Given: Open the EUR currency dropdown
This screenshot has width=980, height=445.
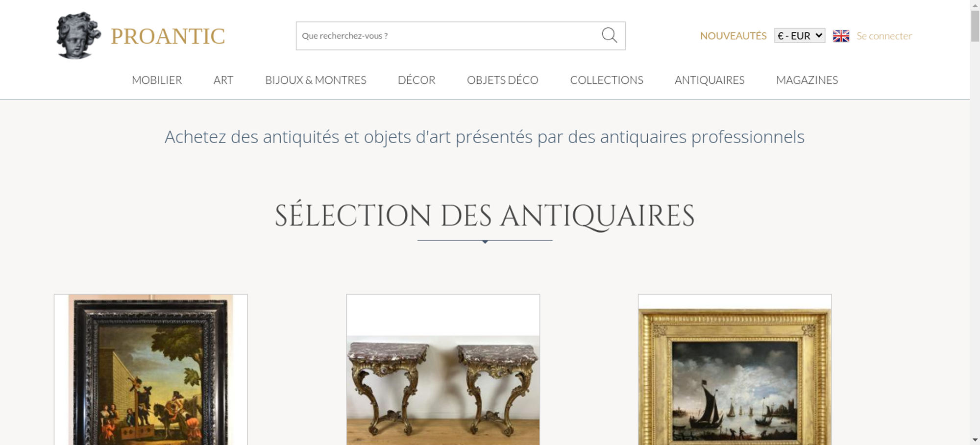Looking at the screenshot, I should (x=800, y=36).
